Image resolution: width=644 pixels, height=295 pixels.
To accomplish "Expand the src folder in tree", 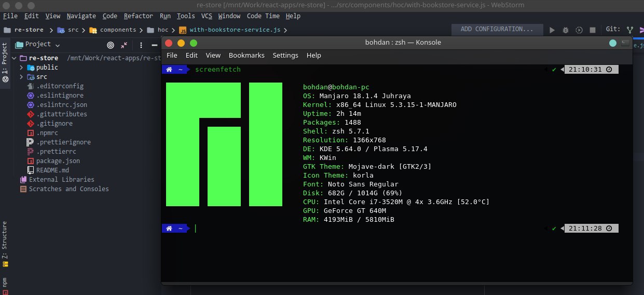I will tap(22, 77).
